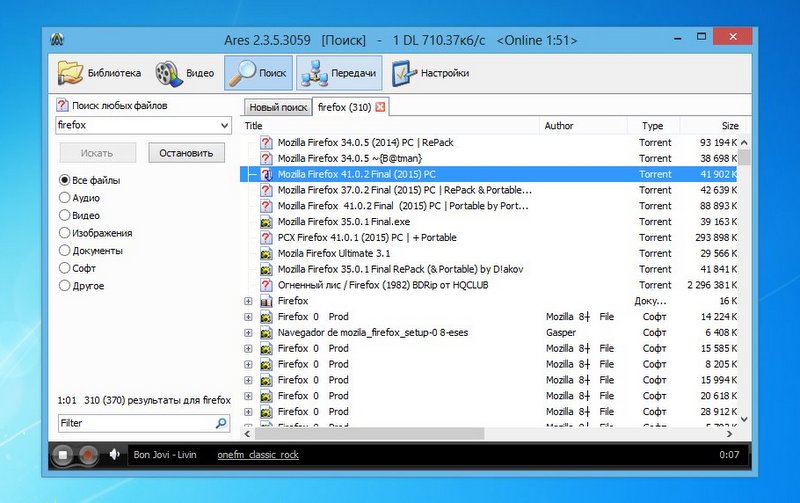Viewport: 800px width, 503px height.
Task: Open the Видео section
Action: (185, 73)
